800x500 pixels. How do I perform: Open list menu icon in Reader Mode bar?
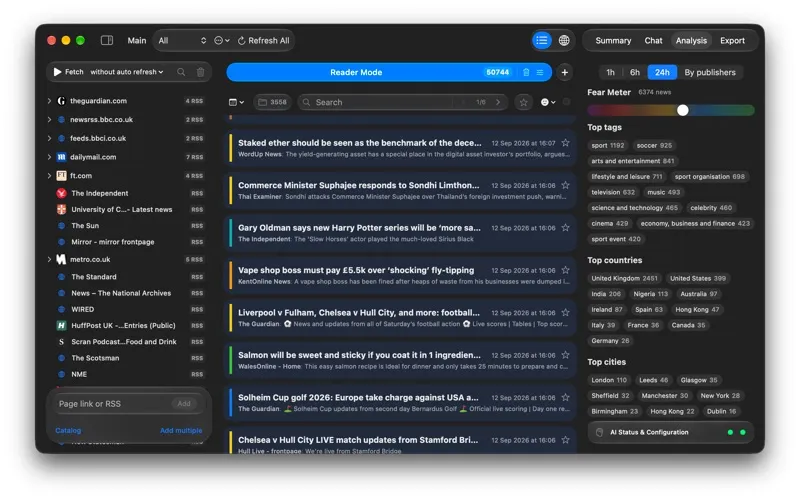(540, 72)
